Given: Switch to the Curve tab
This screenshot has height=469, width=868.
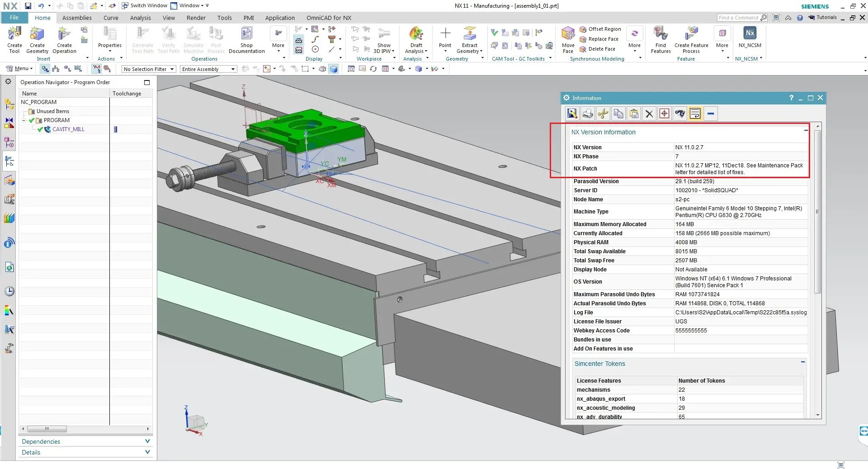Looking at the screenshot, I should point(111,18).
